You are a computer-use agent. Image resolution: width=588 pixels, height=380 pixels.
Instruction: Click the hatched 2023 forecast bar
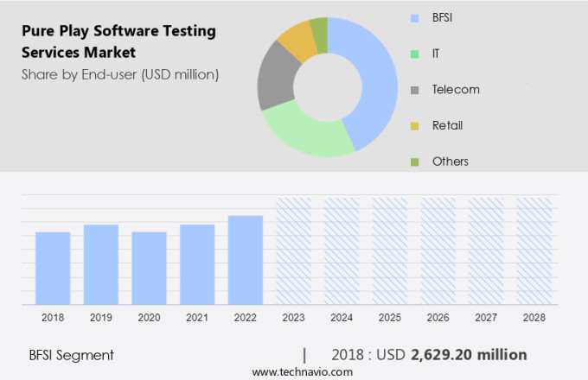click(293, 250)
